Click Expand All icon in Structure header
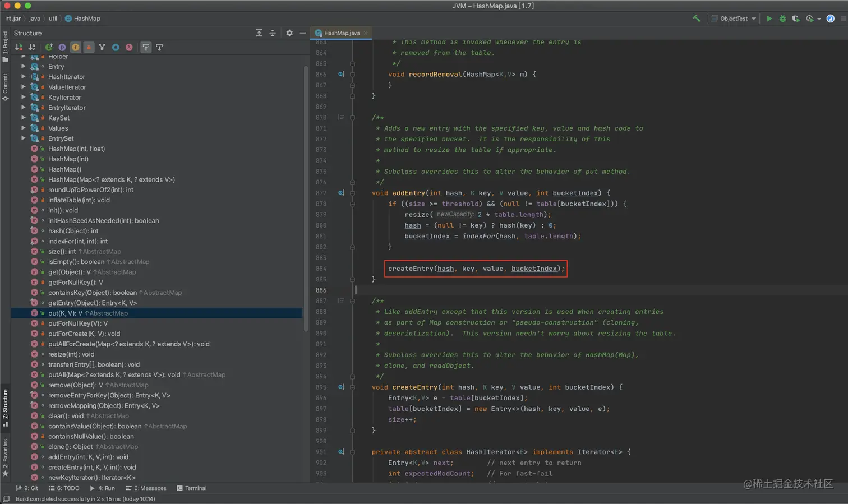 (259, 33)
